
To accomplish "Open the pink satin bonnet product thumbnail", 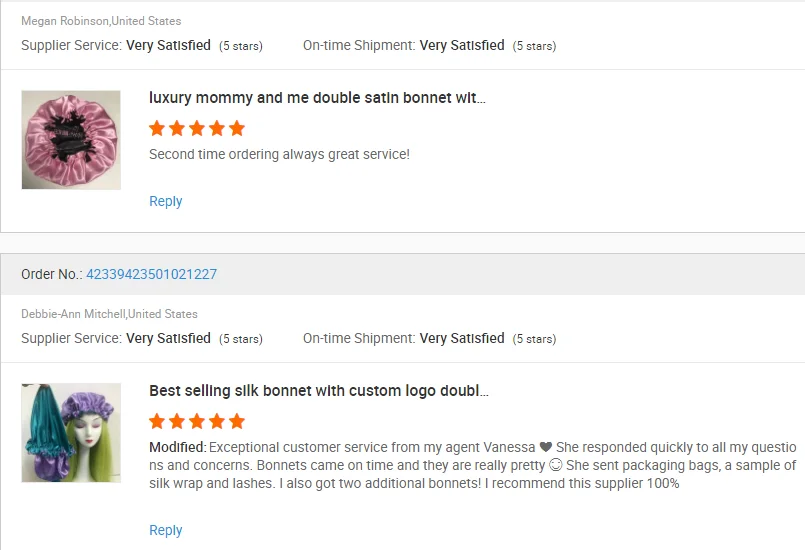I will [71, 140].
